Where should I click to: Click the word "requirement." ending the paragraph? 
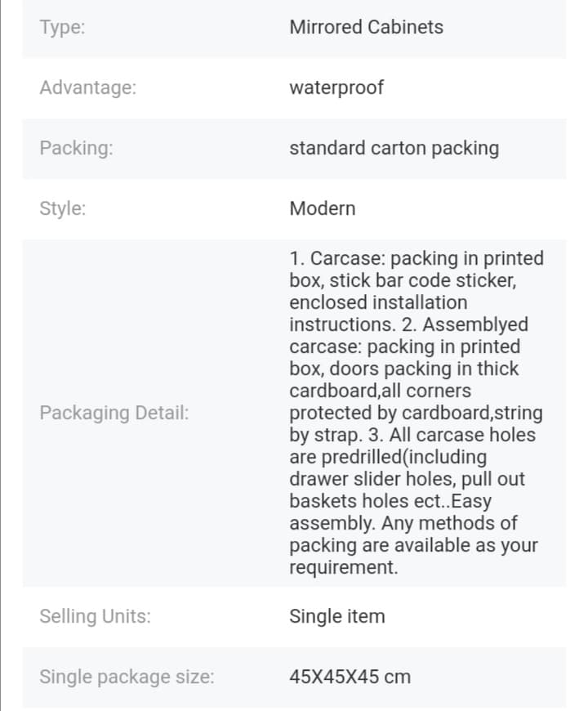[x=344, y=567]
